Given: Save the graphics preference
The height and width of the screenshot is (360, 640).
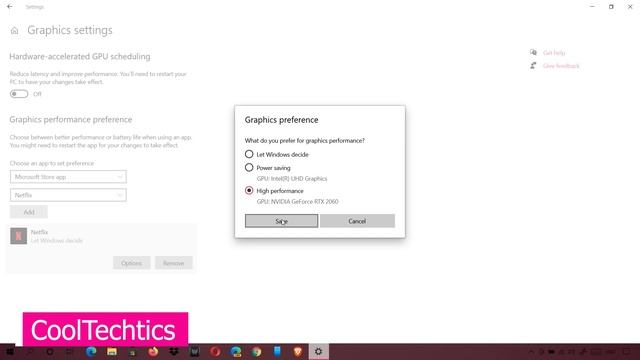Looking at the screenshot, I should pyautogui.click(x=281, y=221).
